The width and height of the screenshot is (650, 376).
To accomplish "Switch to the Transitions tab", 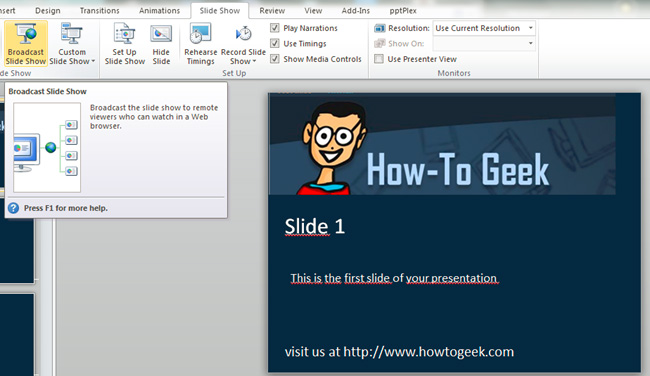I will [99, 11].
